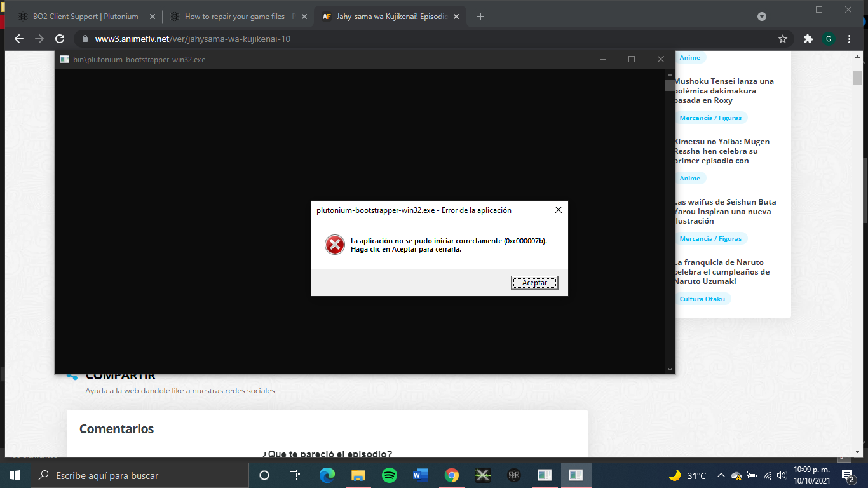
Task: Close the plutonium-bootstrapper console window
Action: point(661,59)
